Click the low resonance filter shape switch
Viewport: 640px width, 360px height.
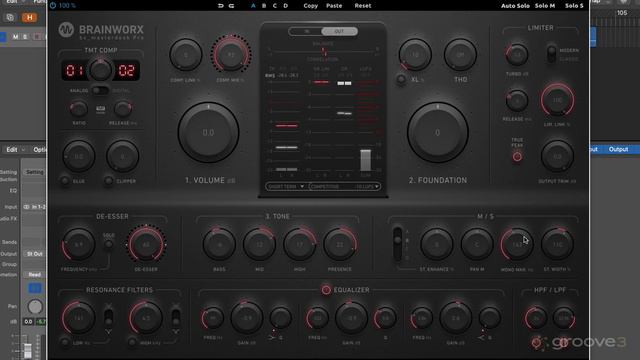[x=108, y=317]
